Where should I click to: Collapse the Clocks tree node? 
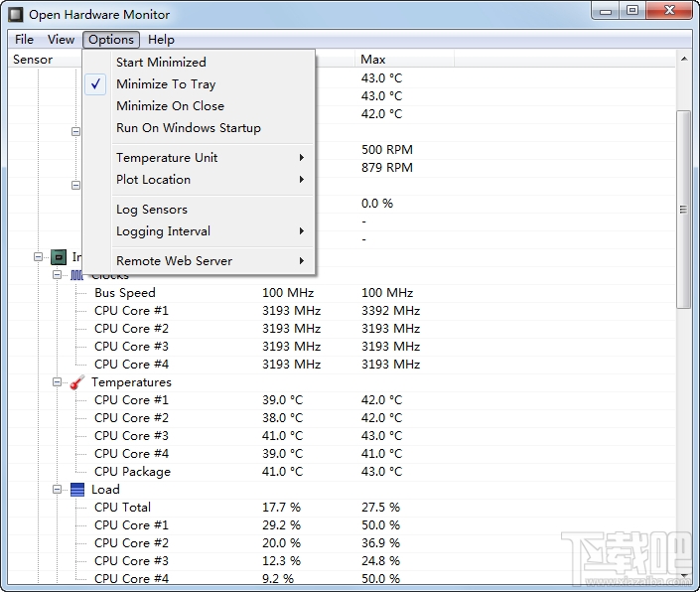[x=58, y=275]
